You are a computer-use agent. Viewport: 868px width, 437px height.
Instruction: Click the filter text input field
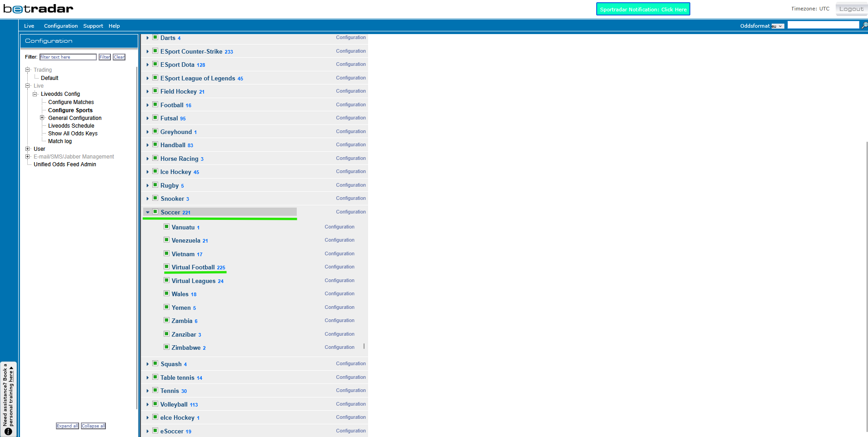68,57
